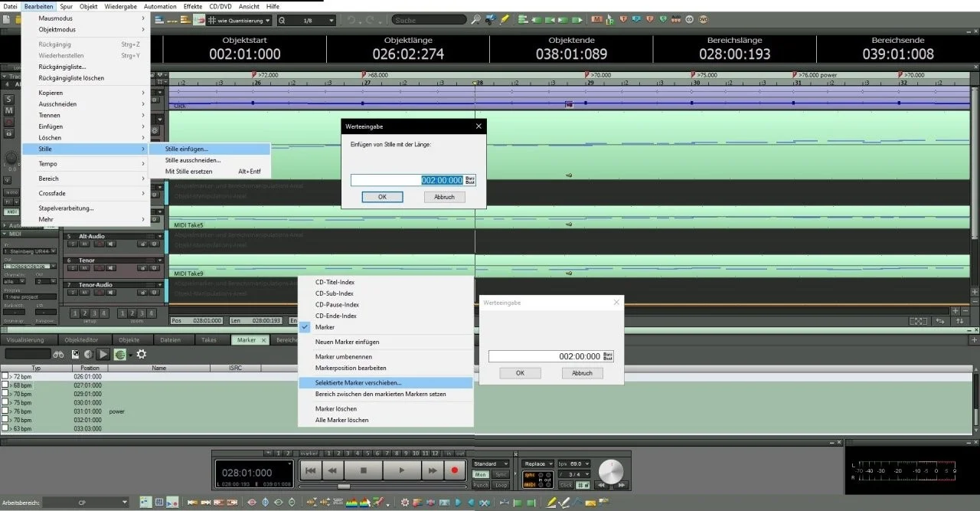Click the gear settings icon in Marker panel
980x511 pixels.
click(141, 354)
